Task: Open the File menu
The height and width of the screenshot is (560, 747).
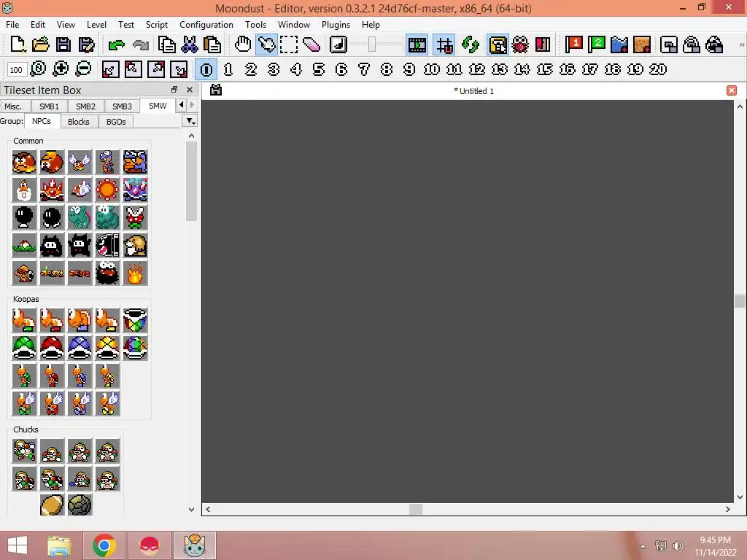Action: click(12, 24)
